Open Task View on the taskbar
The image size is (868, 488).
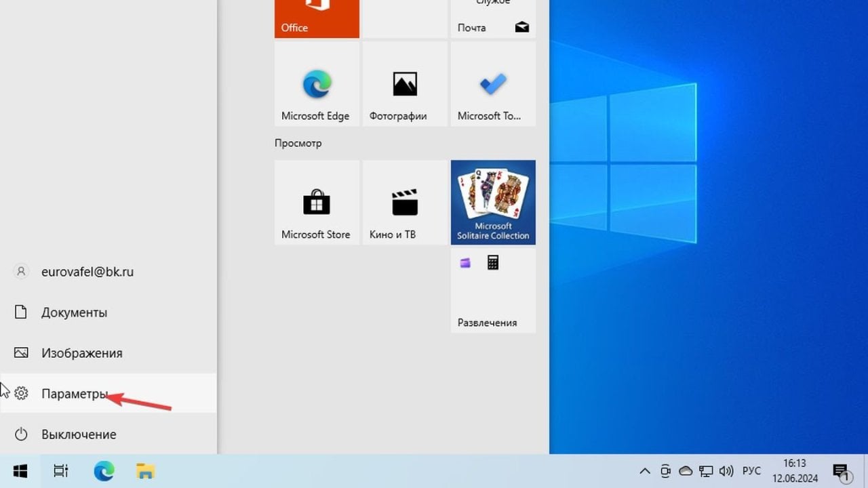(x=60, y=471)
